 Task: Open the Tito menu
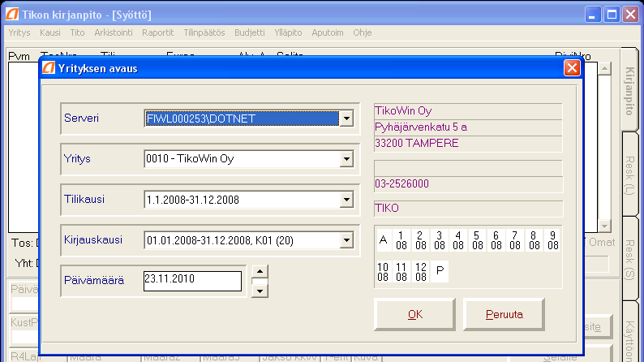click(77, 32)
